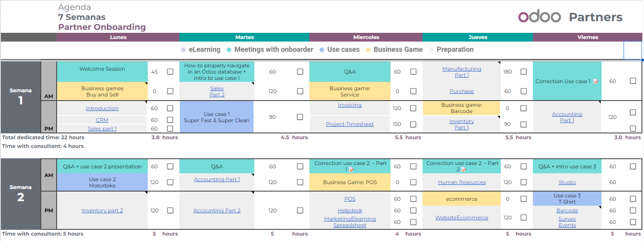Select the 'Semana 1' week cell

21,97
